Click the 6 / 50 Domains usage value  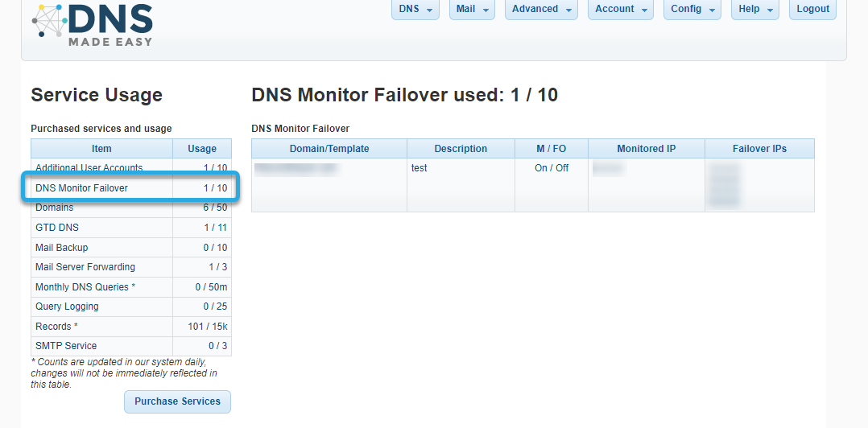tap(215, 208)
